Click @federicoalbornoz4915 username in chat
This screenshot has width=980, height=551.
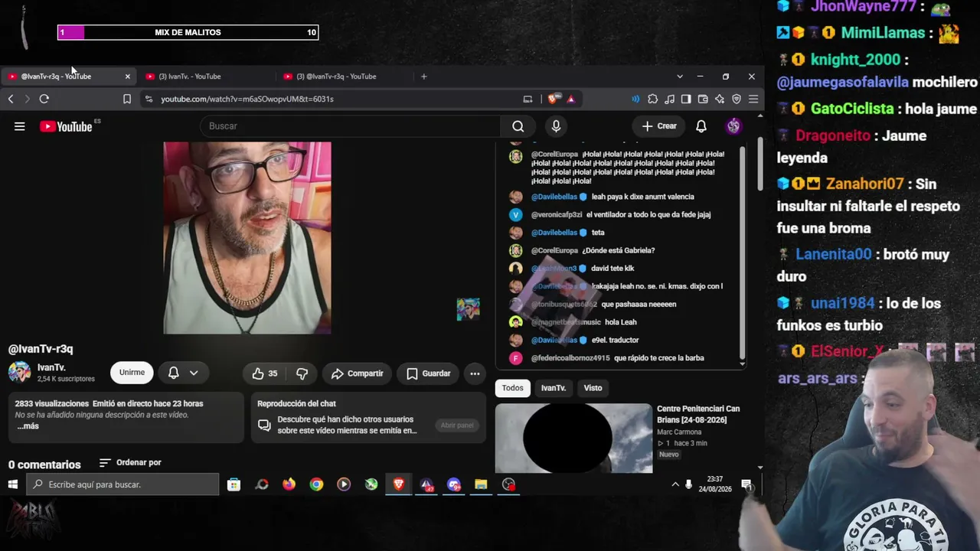[x=570, y=358]
